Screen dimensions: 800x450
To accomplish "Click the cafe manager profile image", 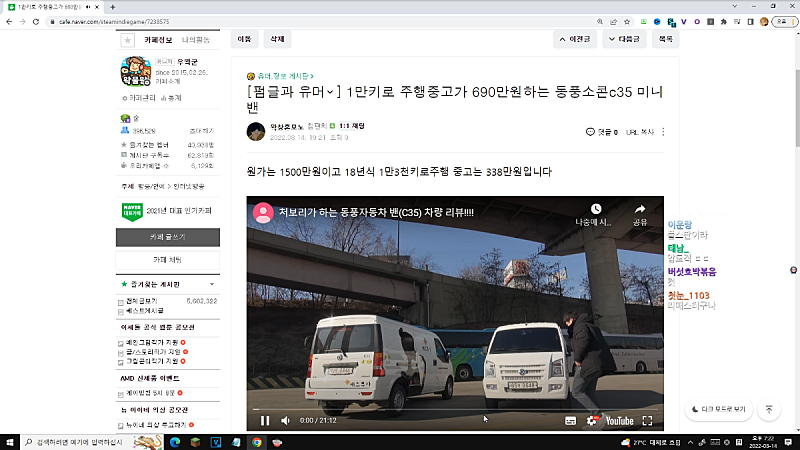I will click(x=136, y=71).
